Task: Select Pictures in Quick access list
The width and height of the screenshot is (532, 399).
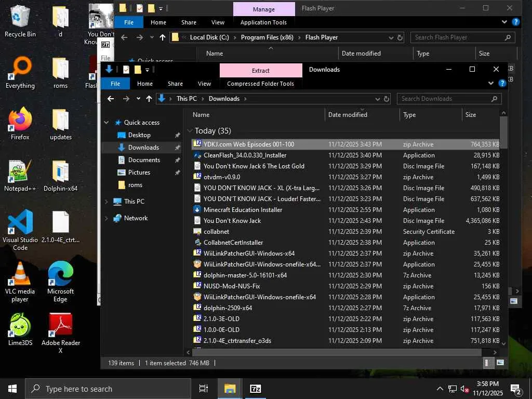Action: pyautogui.click(x=139, y=172)
